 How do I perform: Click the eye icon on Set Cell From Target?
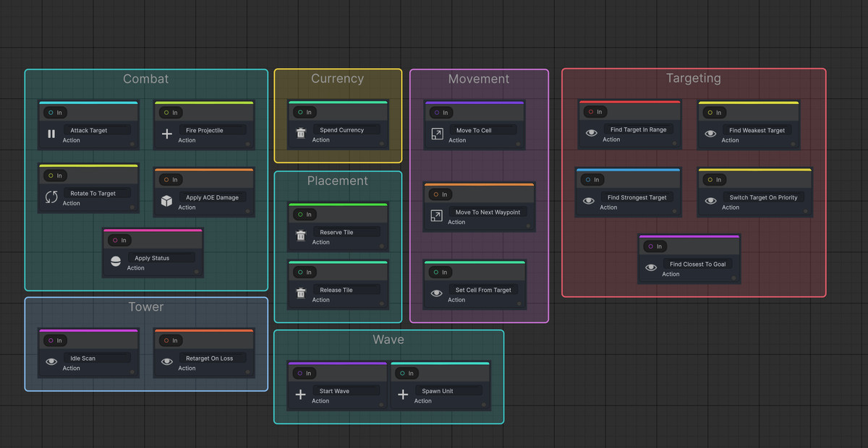[436, 293]
